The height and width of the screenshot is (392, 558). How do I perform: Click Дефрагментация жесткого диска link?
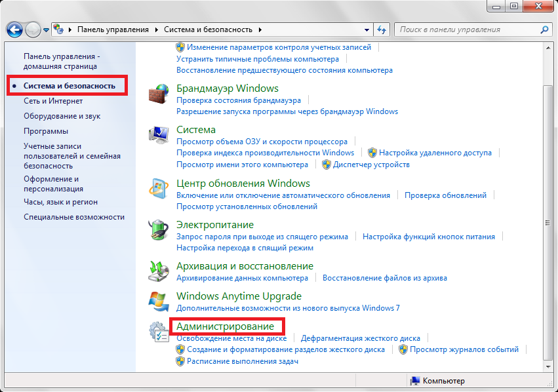tap(361, 338)
